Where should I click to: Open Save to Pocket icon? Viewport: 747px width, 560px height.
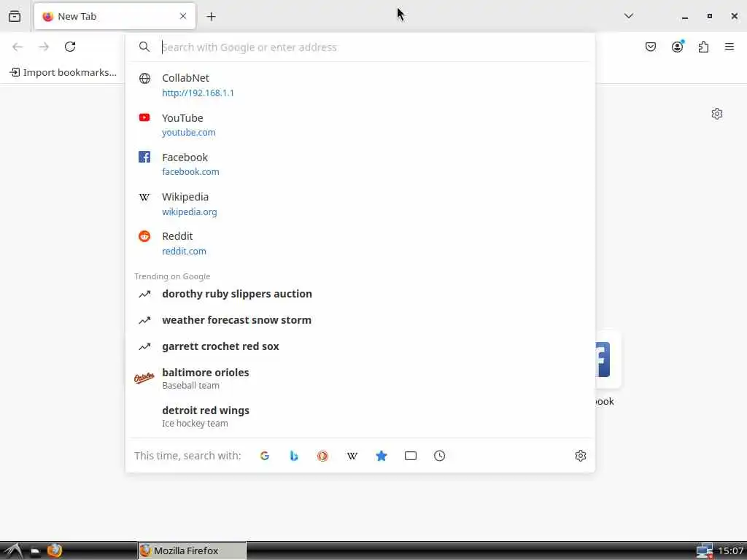651,47
